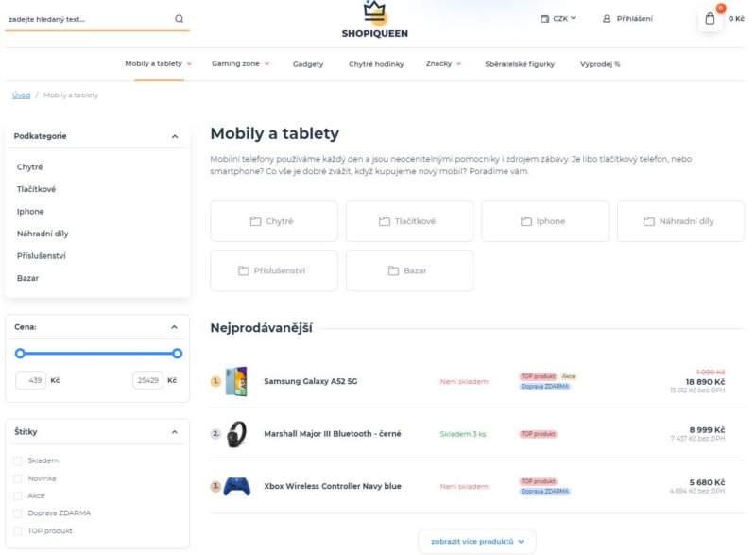Click the folder icon on Tlačítkové tile

[385, 221]
